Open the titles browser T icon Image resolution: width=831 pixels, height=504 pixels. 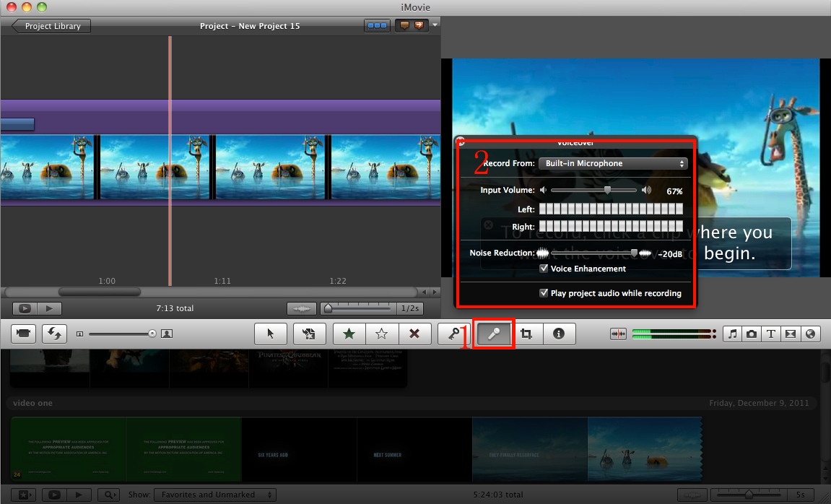click(771, 334)
